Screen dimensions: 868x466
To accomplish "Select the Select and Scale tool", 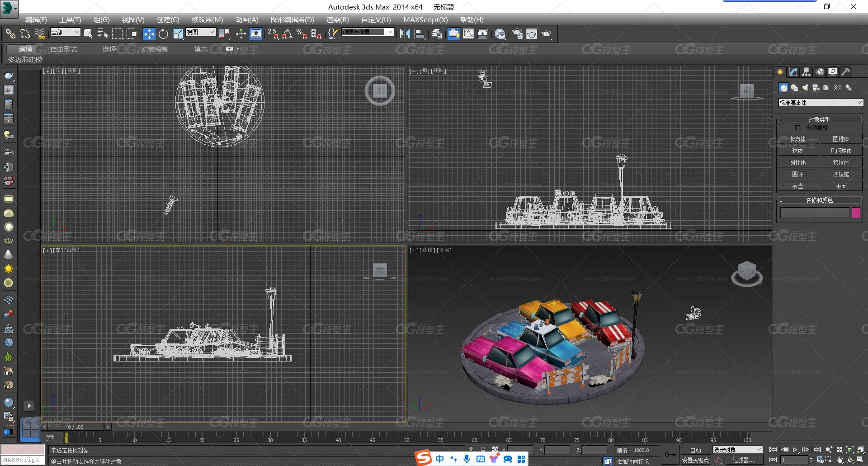I will [x=178, y=34].
